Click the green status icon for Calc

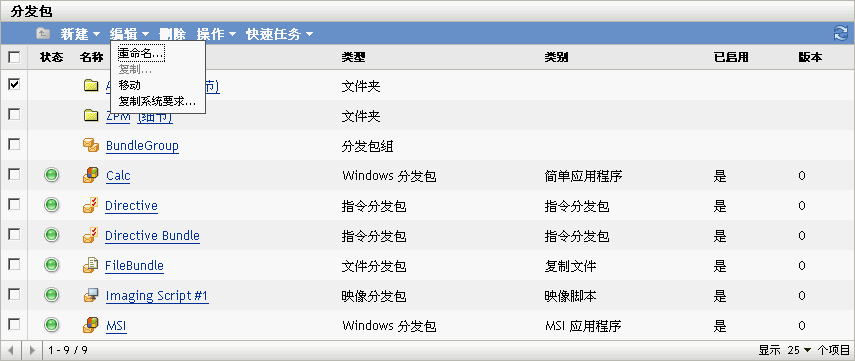click(51, 175)
